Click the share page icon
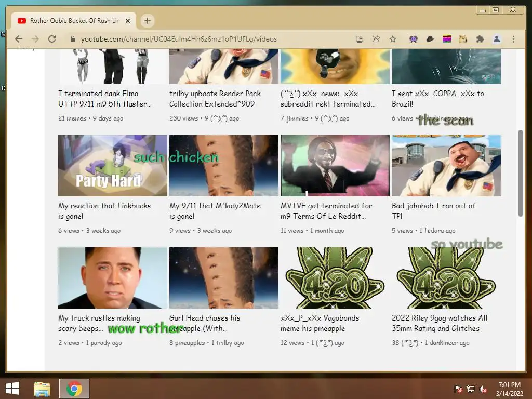The image size is (532, 399). [376, 39]
